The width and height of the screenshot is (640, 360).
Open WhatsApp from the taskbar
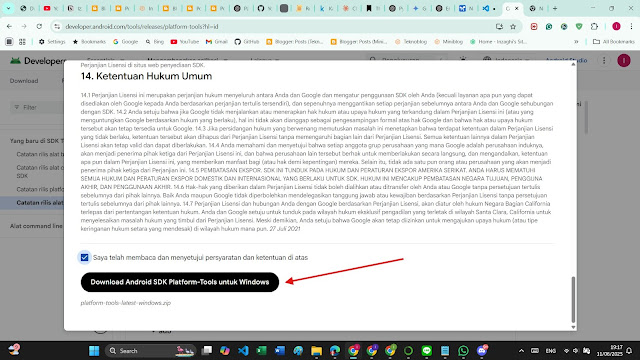463,351
